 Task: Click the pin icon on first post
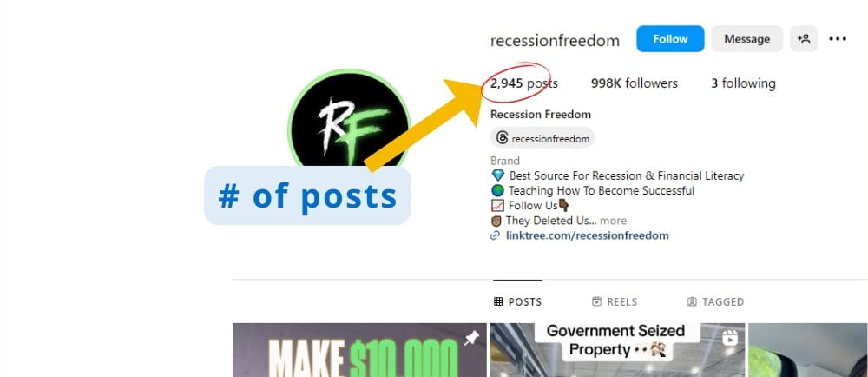471,338
